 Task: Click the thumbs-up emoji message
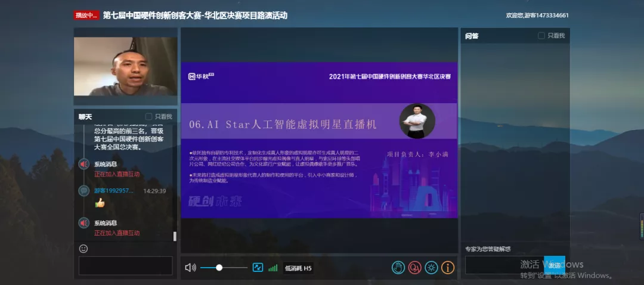pyautogui.click(x=100, y=203)
